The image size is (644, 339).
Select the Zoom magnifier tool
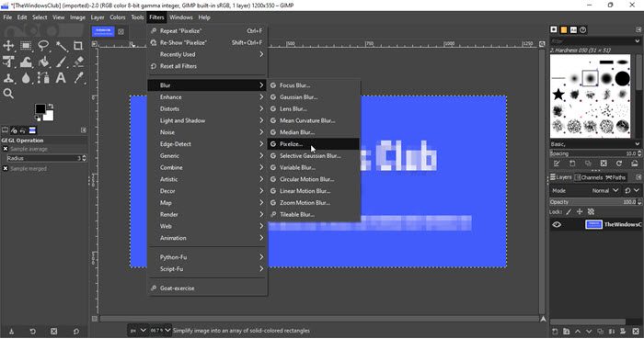(x=8, y=94)
